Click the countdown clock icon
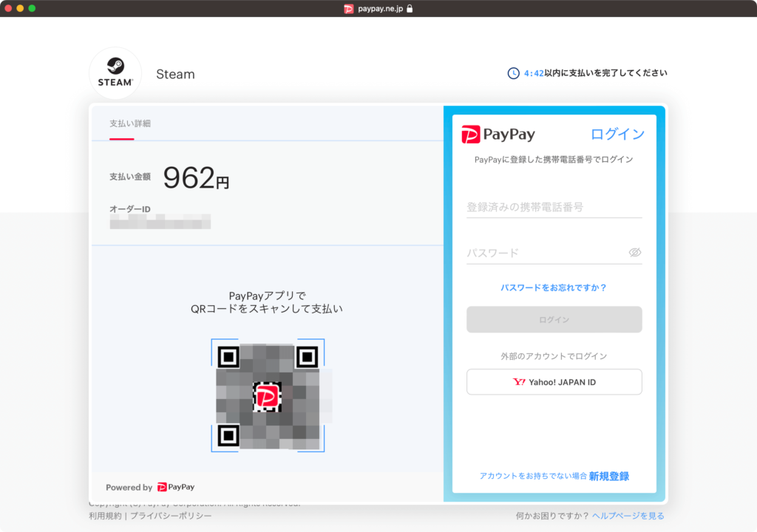757x532 pixels. [x=513, y=73]
